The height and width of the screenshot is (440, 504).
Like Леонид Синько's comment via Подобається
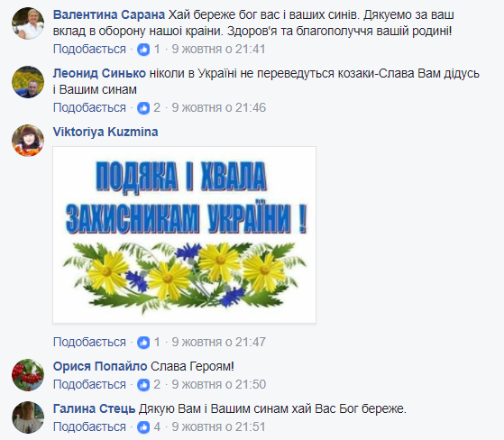point(89,107)
